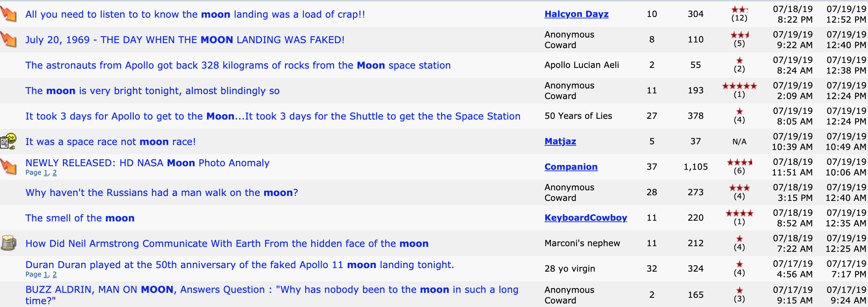Open thread about Russians walking on the moon
This screenshot has width=868, height=307.
162,192
